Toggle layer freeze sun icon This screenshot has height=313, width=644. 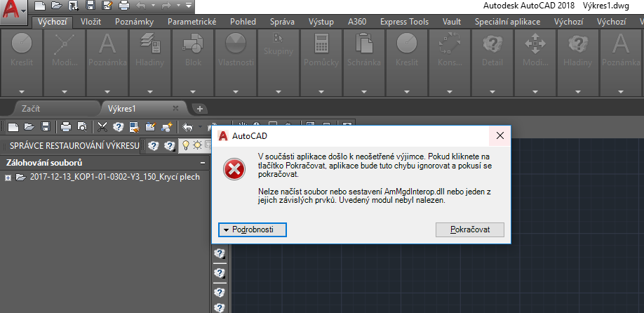point(198,145)
